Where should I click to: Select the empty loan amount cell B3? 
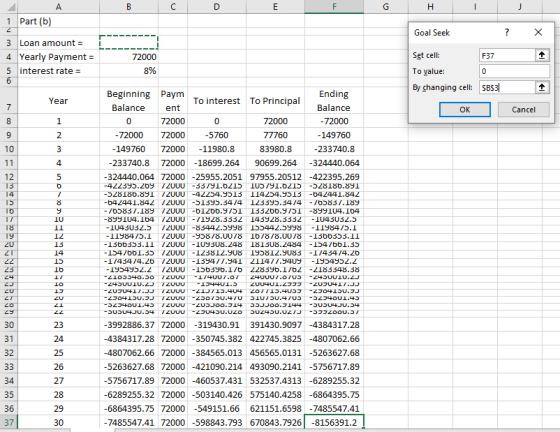point(129,42)
